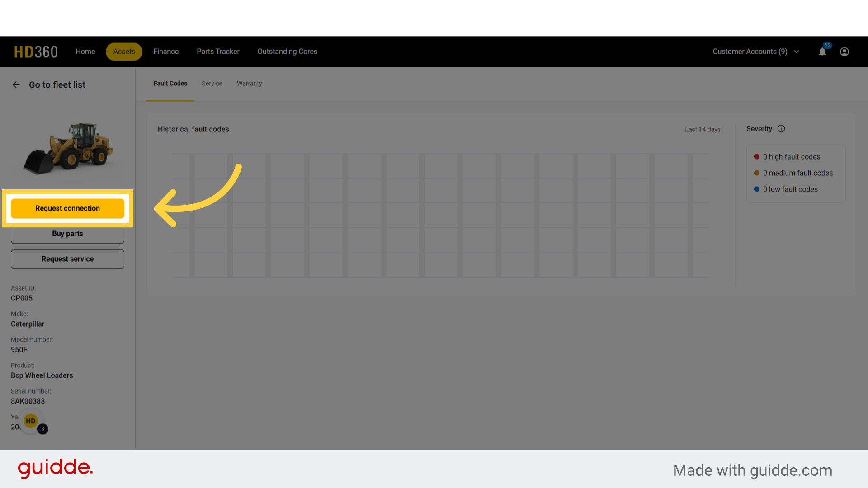Viewport: 868px width, 488px height.
Task: Go to Parts Tracker page
Action: point(218,52)
